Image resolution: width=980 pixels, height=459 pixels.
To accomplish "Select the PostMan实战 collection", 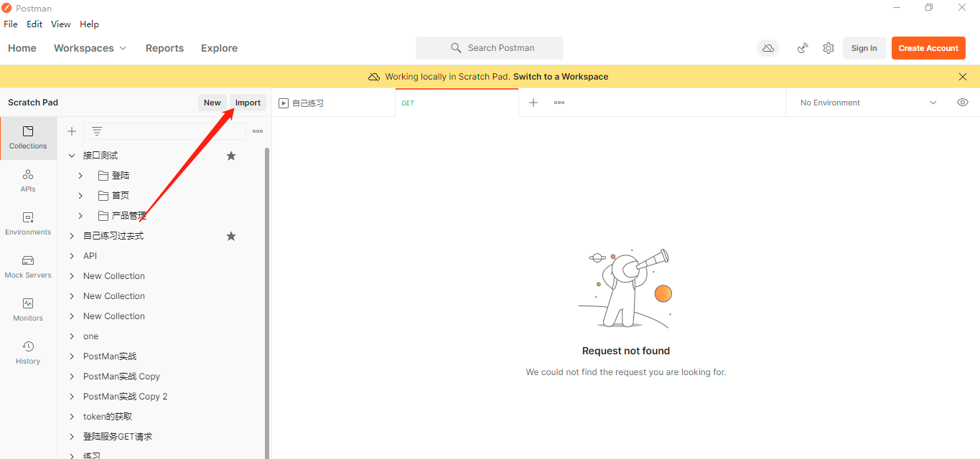I will point(110,356).
